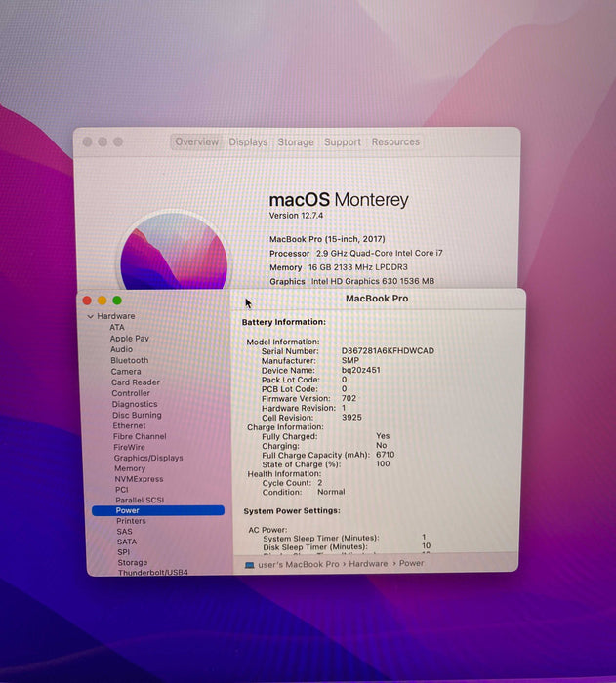
Task: Select Audio in the sidebar
Action: pos(121,349)
